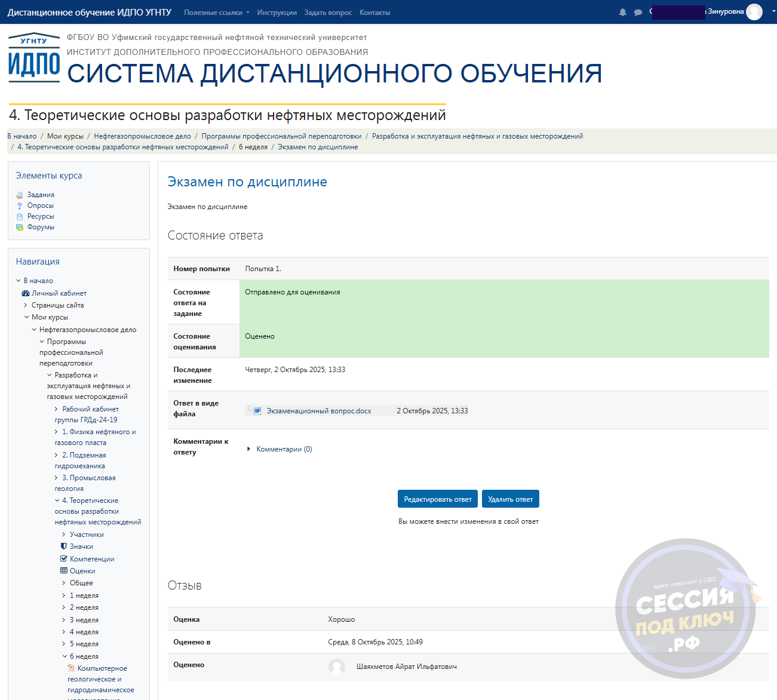Click the Значки shield icon
This screenshot has height=700, width=777.
64,546
